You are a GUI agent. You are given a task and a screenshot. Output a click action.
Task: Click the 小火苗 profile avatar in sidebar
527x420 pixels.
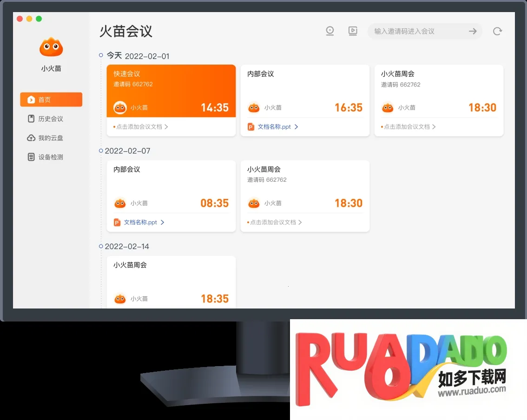pyautogui.click(x=51, y=47)
